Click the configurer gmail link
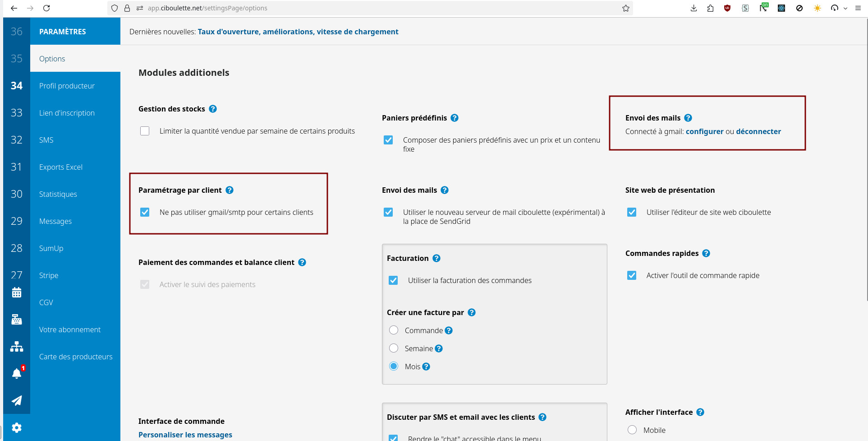 pos(704,131)
